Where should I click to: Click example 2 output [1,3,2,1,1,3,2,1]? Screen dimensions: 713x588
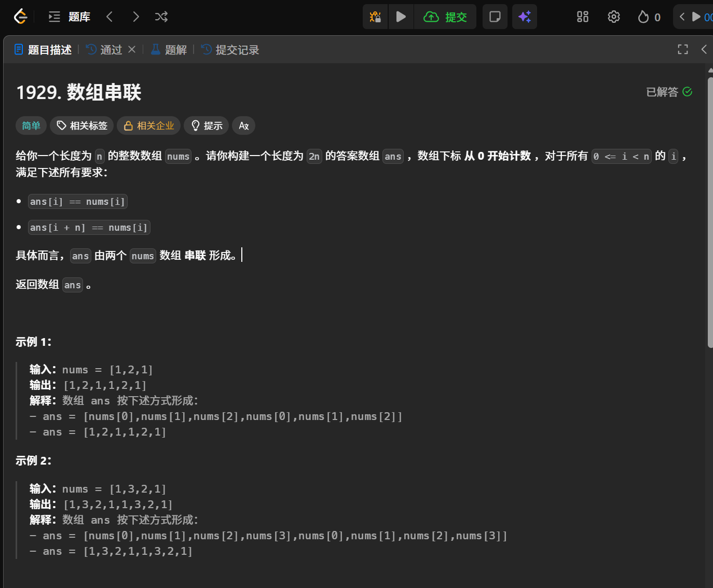click(x=118, y=505)
